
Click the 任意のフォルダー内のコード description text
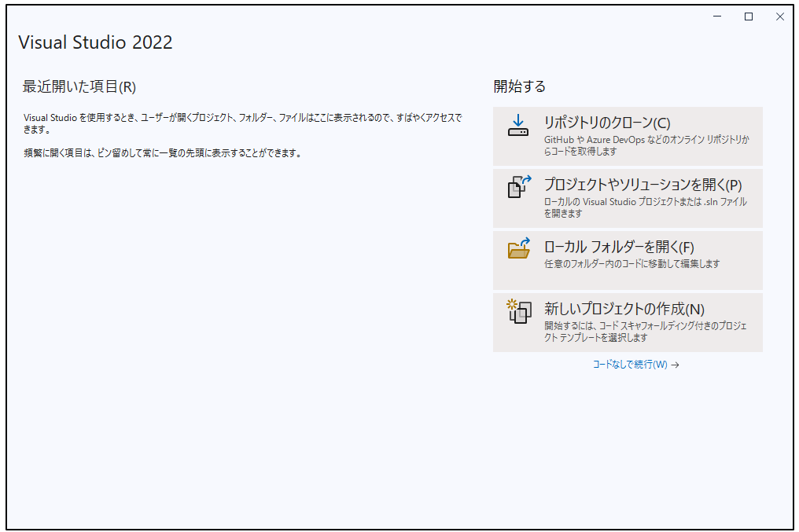[x=631, y=264]
